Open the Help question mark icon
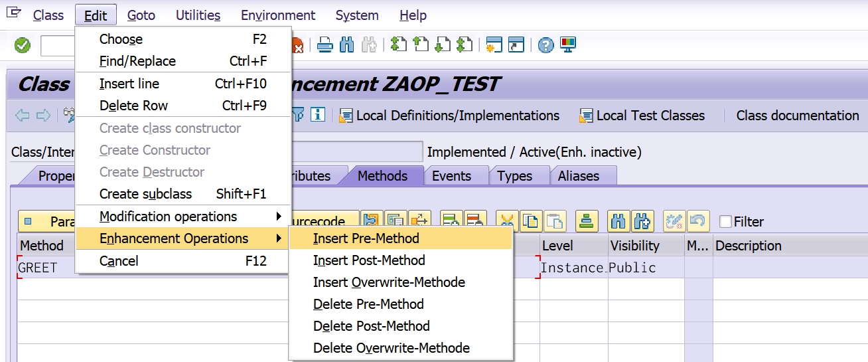This screenshot has width=868, height=362. click(545, 45)
